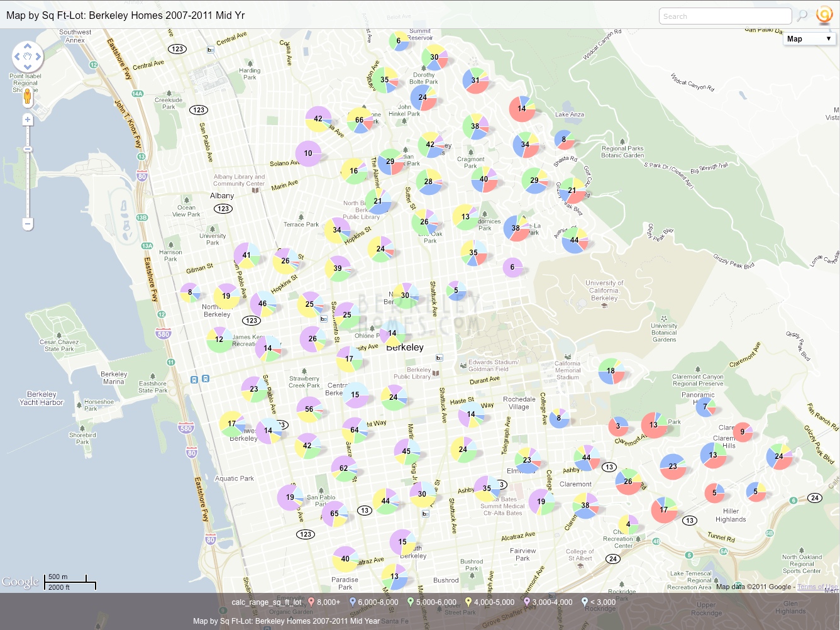Select the pie chart marker labeled 16

(x=354, y=171)
